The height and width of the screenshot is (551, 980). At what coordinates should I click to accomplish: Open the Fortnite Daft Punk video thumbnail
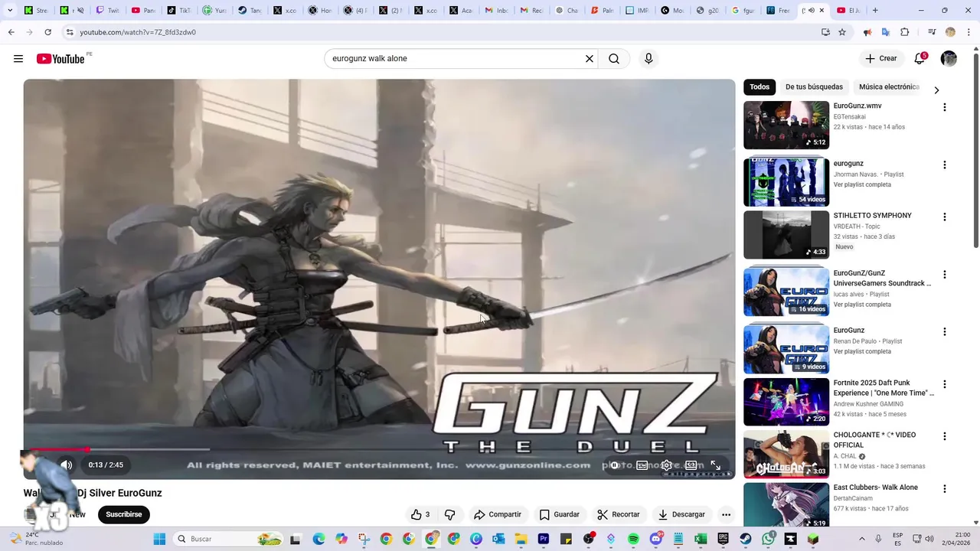click(786, 402)
